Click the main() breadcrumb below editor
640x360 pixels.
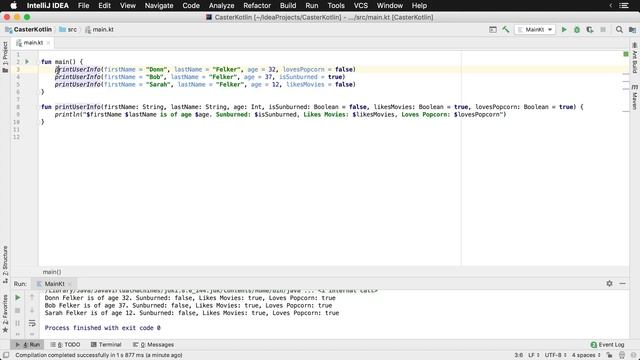[x=52, y=272]
